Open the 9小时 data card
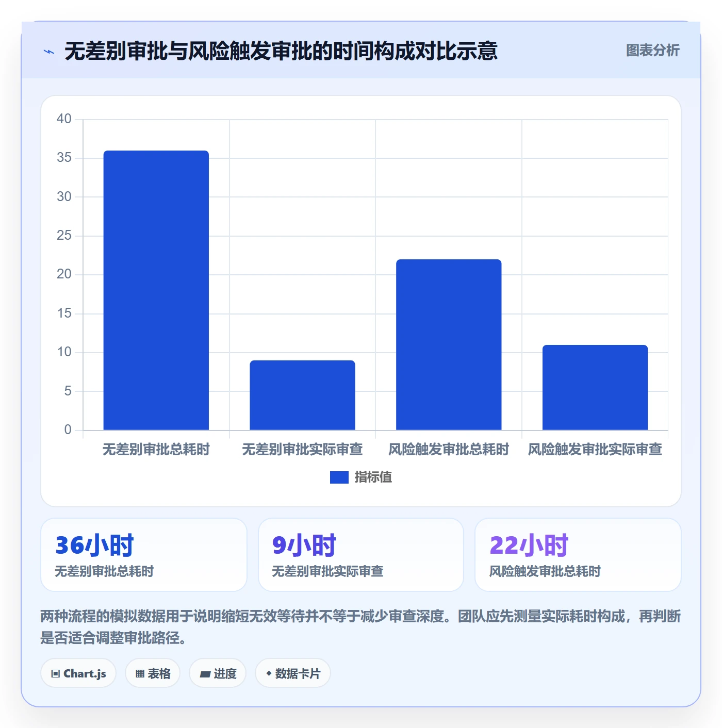 361,555
